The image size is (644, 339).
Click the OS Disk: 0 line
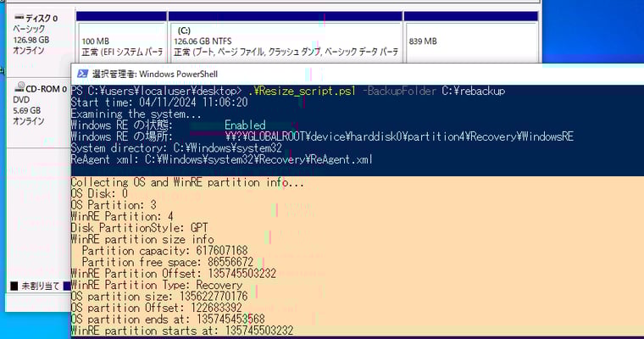[99, 193]
